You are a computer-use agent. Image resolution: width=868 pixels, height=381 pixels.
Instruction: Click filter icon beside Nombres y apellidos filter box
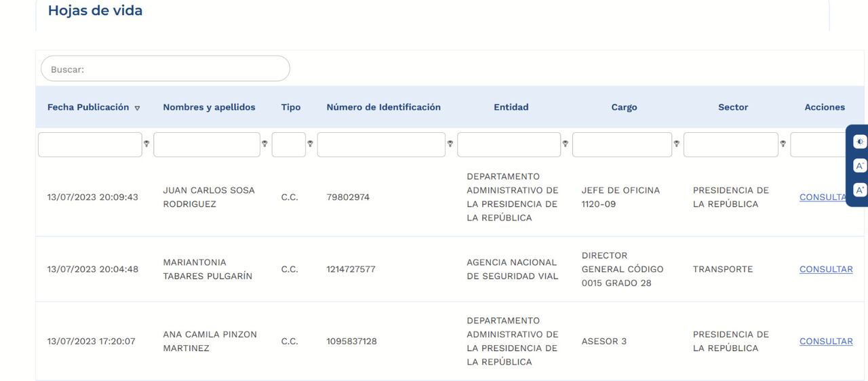coord(264,144)
